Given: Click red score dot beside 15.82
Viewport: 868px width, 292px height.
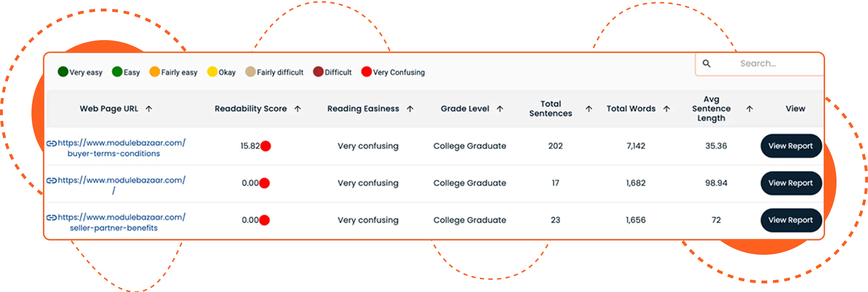Looking at the screenshot, I should click(x=266, y=146).
